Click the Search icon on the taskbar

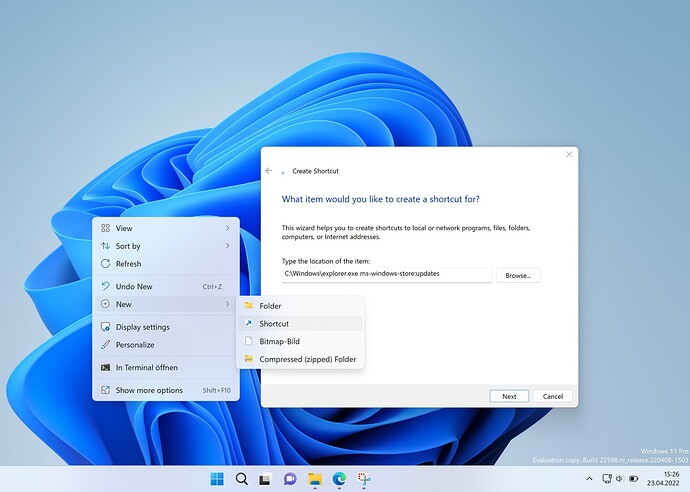click(241, 479)
